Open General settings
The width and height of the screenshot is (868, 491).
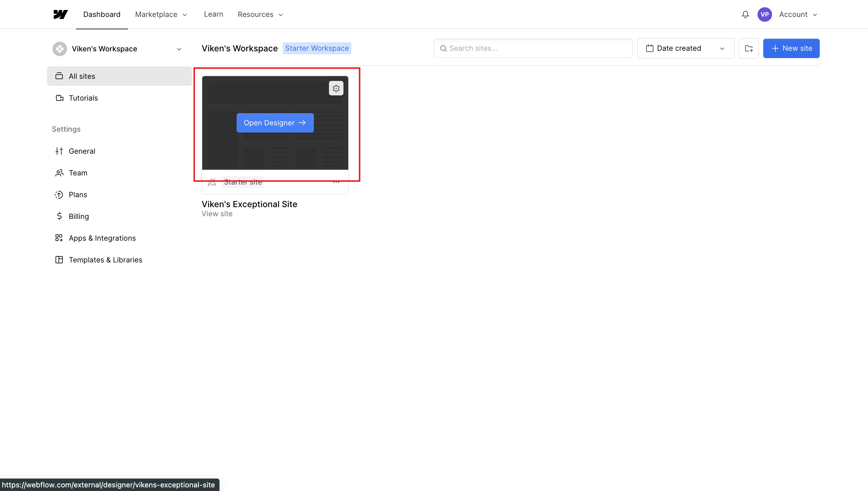[119, 151]
